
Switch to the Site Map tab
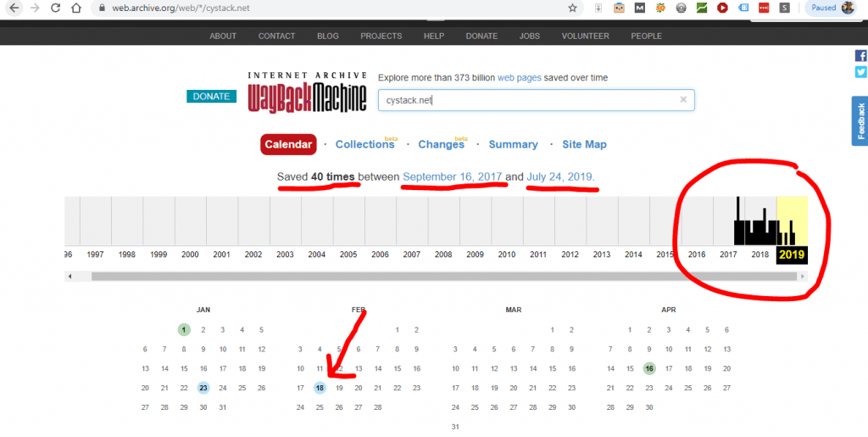point(585,144)
